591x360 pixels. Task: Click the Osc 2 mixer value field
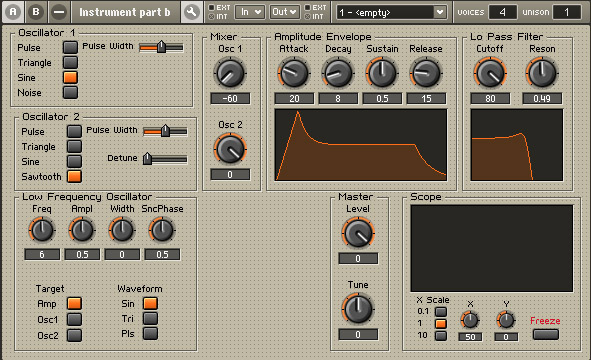230,175
